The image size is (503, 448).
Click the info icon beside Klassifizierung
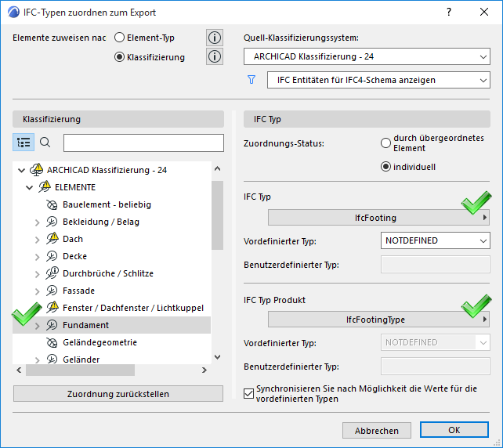click(215, 56)
